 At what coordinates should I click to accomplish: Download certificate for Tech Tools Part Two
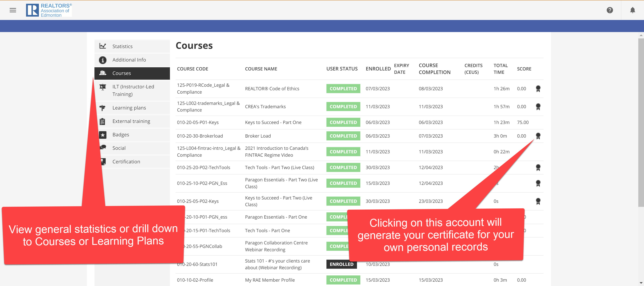tap(538, 167)
